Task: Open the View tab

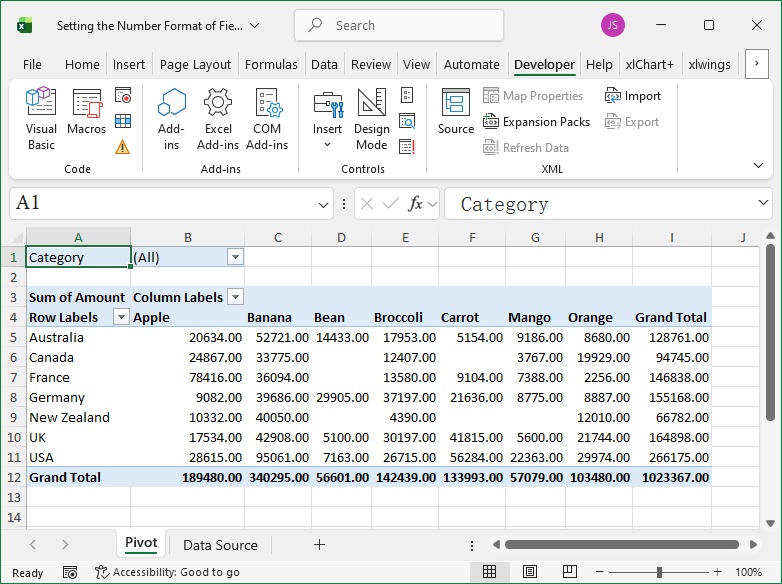Action: coord(416,64)
